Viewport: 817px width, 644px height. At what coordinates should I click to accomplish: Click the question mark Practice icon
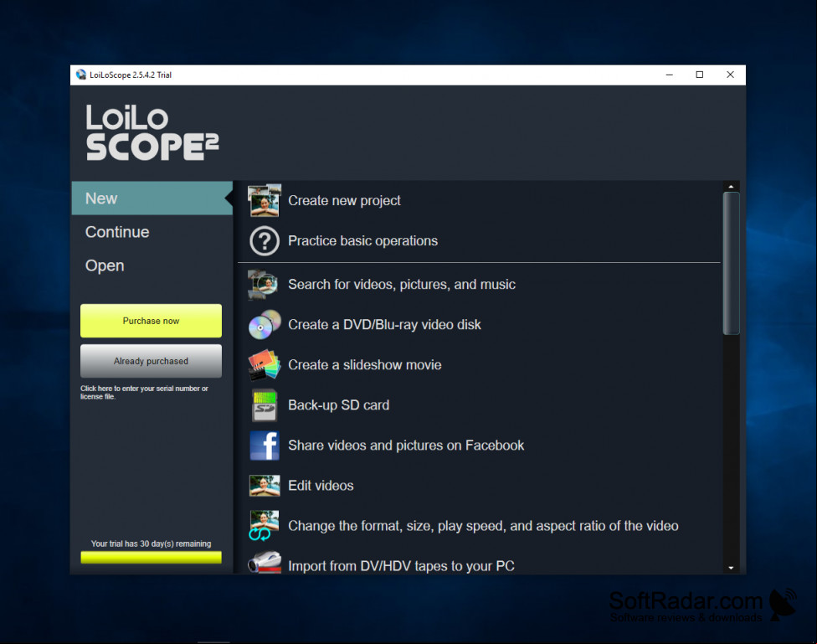[265, 240]
